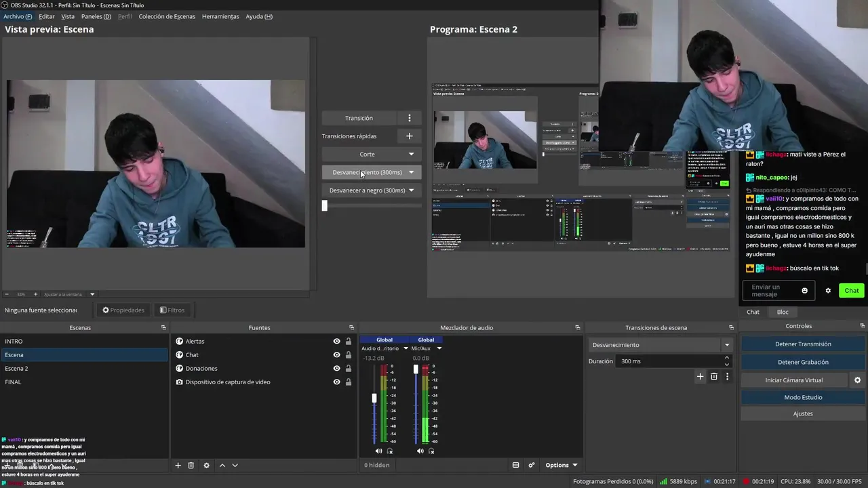868x488 pixels.
Task: Adjust the Mic/Aux volume fader
Action: [416, 369]
